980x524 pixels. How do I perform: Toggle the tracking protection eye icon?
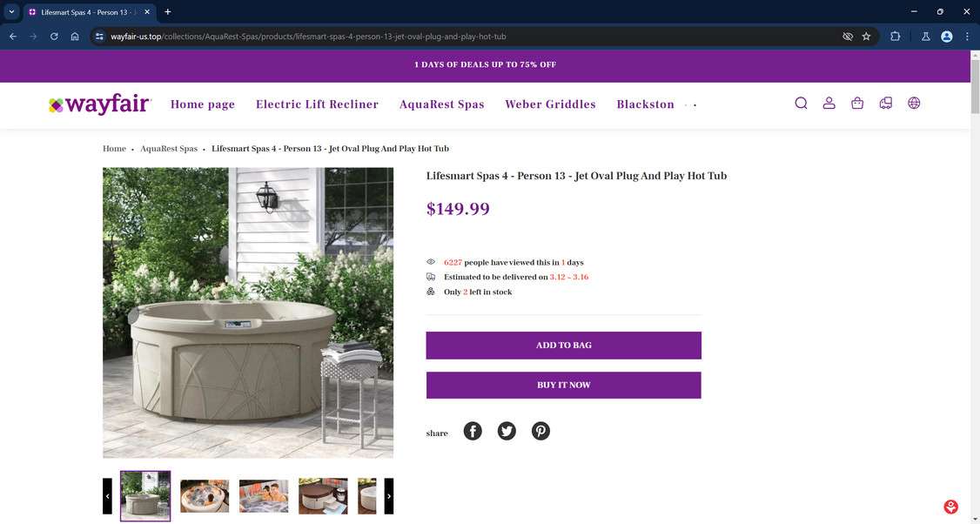click(x=848, y=37)
